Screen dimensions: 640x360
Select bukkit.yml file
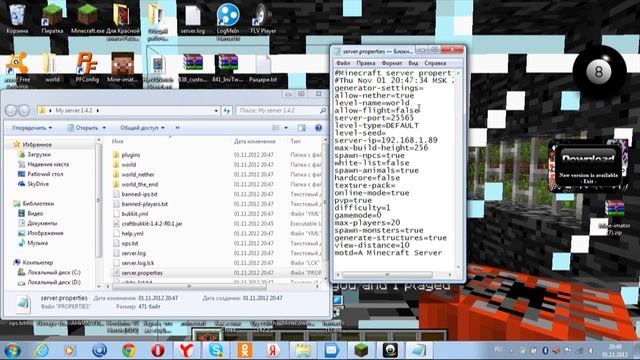(x=135, y=214)
